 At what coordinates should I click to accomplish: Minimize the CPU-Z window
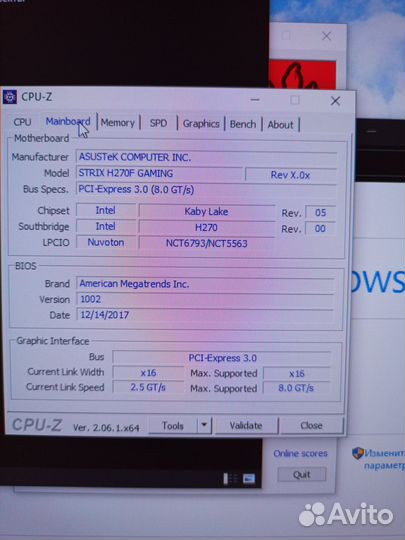click(255, 100)
